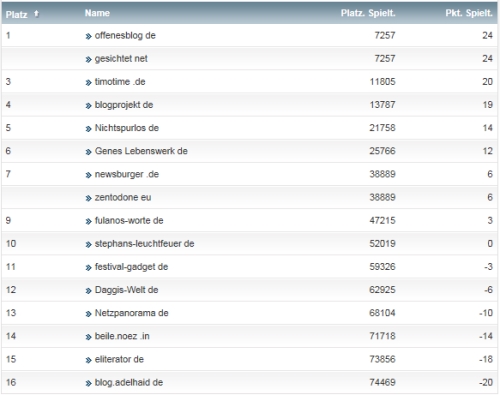
Task: Select the points value 20 for timotime
Action: click(x=487, y=82)
